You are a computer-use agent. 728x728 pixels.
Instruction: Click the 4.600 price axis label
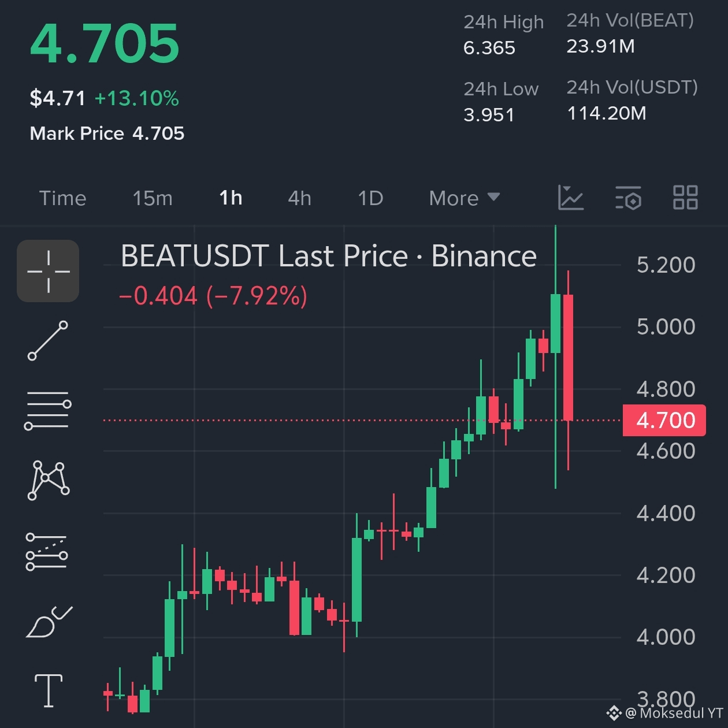[666, 451]
